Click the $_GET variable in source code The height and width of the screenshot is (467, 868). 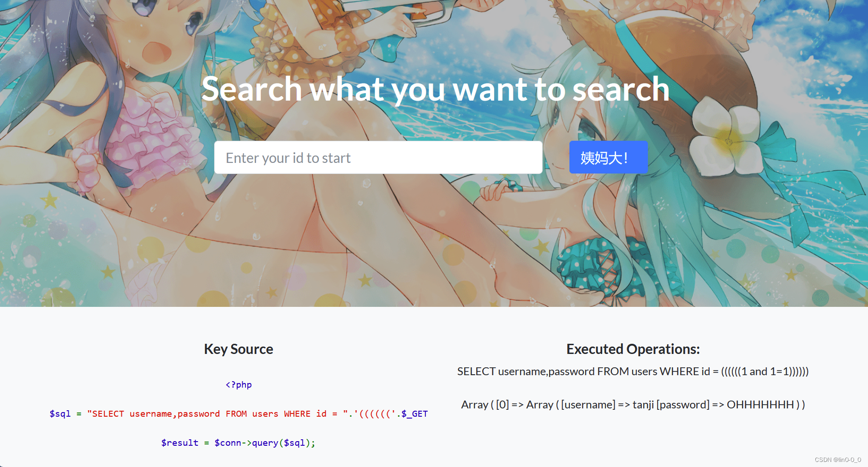pyautogui.click(x=414, y=414)
